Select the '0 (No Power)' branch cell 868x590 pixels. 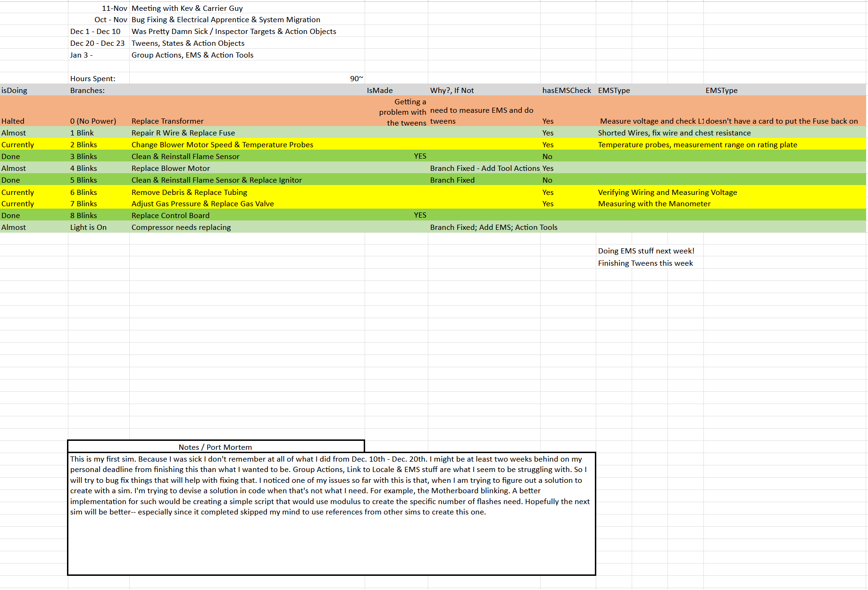pos(99,111)
